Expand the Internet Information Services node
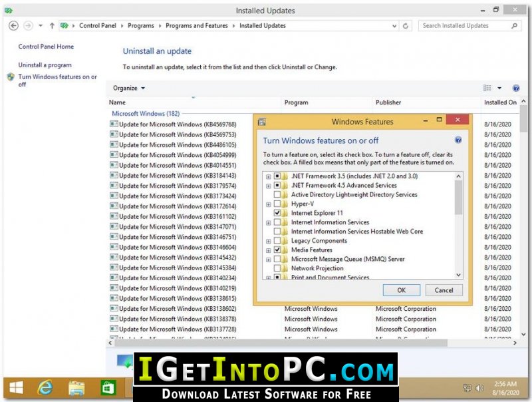This screenshot has width=532, height=402. (269, 223)
